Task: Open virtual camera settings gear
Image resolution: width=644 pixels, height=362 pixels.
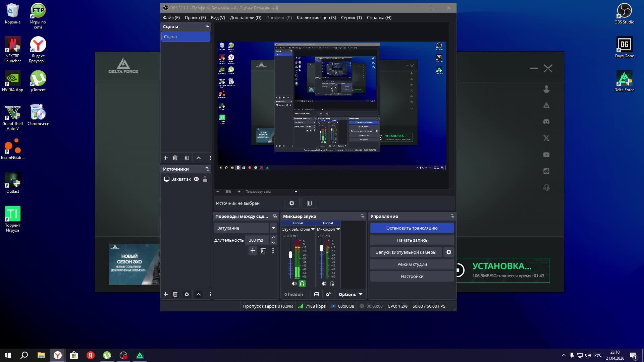Action: pyautogui.click(x=449, y=252)
